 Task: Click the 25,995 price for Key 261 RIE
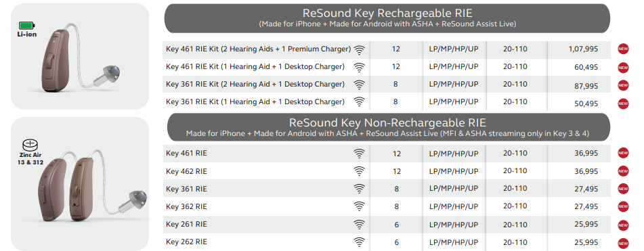pyautogui.click(x=586, y=225)
